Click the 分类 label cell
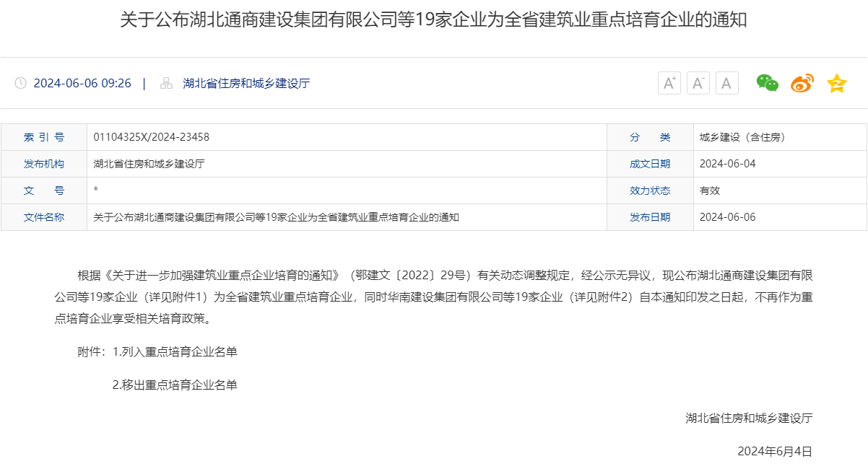This screenshot has height=469, width=868. tap(650, 137)
